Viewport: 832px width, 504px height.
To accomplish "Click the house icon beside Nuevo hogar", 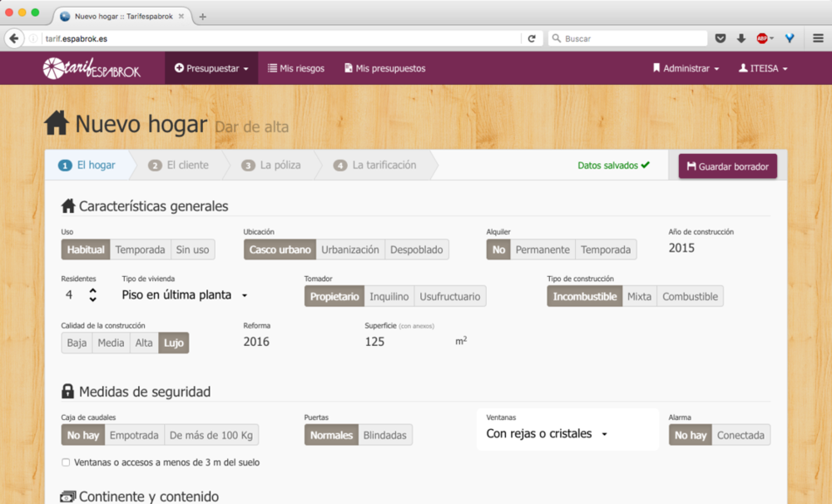I will click(56, 122).
